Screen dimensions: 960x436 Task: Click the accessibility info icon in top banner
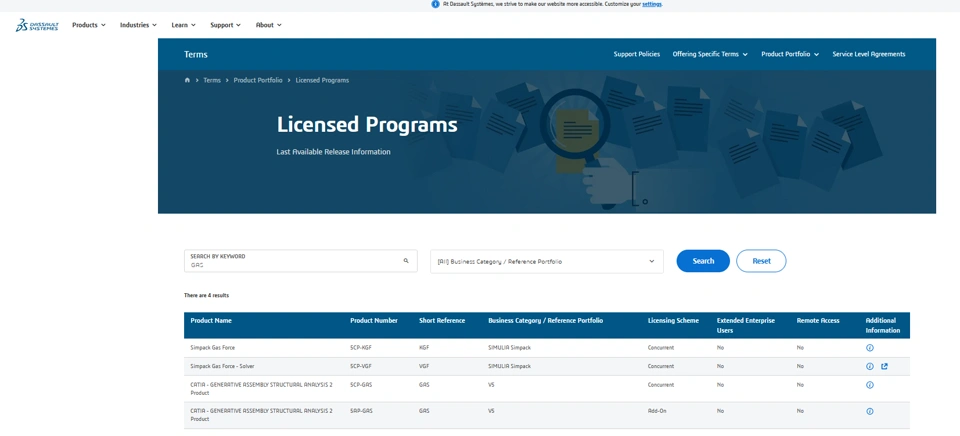point(435,4)
